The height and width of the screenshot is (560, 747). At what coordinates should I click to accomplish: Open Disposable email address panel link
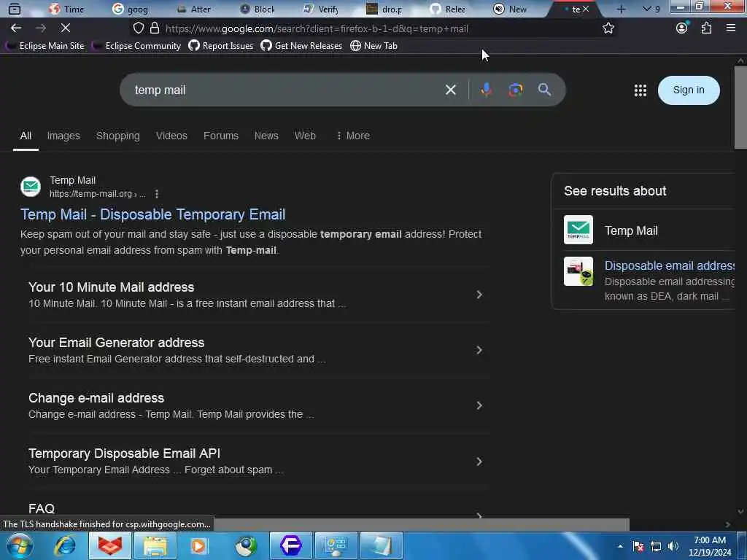click(669, 265)
